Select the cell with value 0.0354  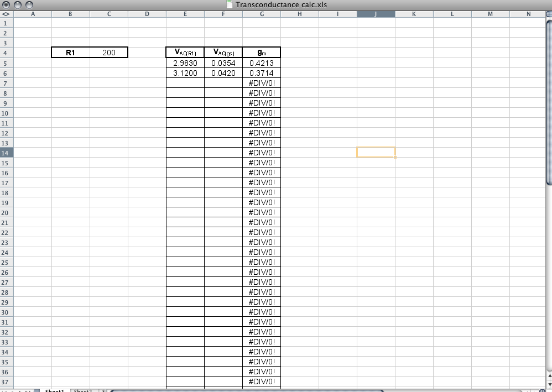point(223,63)
